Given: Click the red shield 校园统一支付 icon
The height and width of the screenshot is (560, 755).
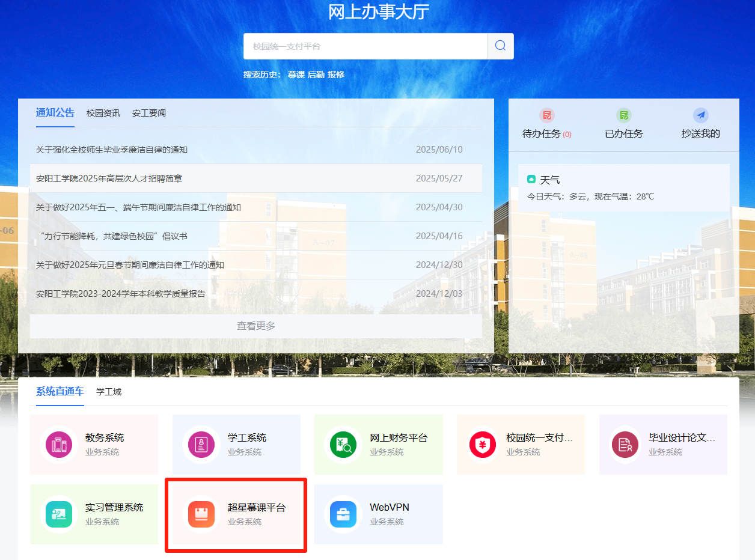Looking at the screenshot, I should point(482,445).
